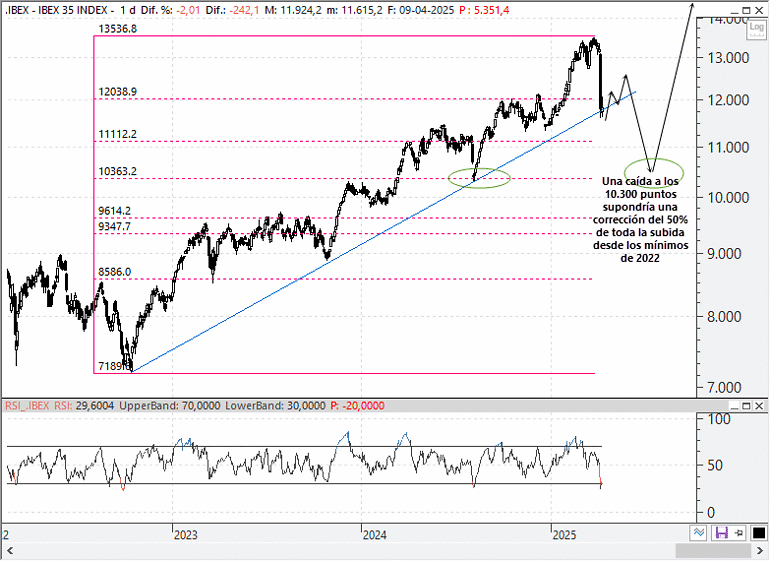Open the black color swatch
Image resolution: width=770 pixels, height=561 pixels.
click(759, 533)
